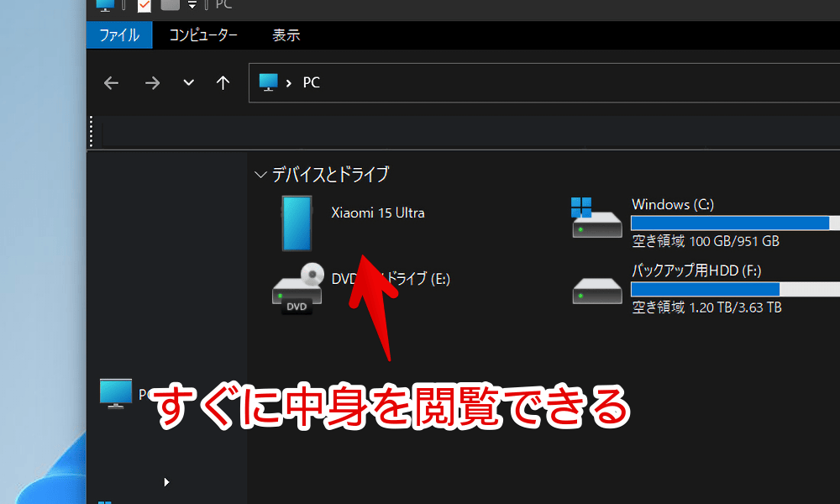This screenshot has width=840, height=504.
Task: Click the checkmark properties quick access icon
Action: click(144, 5)
